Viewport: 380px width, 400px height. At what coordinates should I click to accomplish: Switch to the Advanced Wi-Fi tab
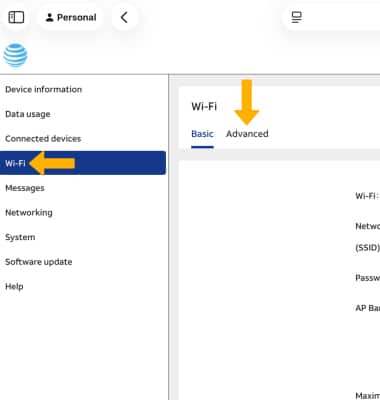[247, 134]
